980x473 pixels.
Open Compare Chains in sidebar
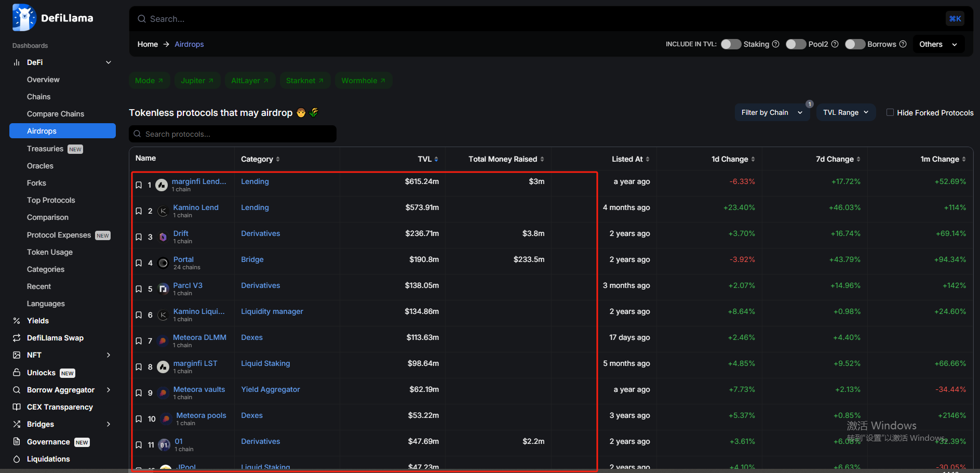pyautogui.click(x=56, y=114)
